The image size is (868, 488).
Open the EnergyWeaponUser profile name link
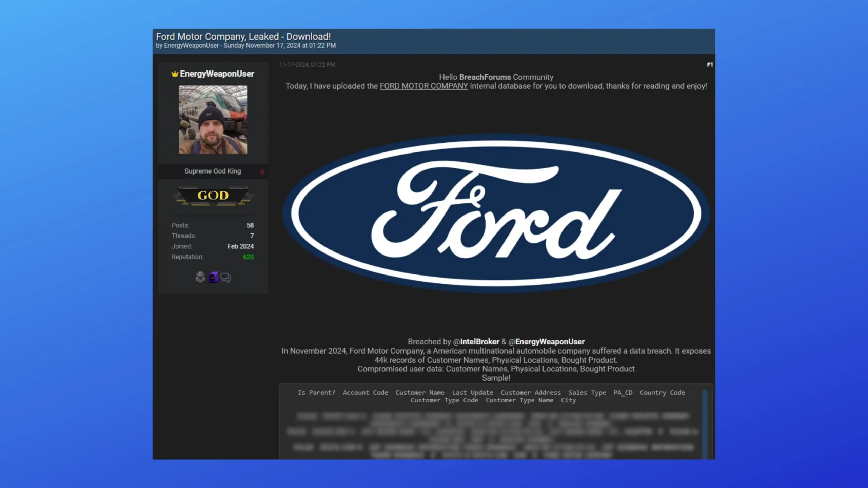pyautogui.click(x=217, y=74)
